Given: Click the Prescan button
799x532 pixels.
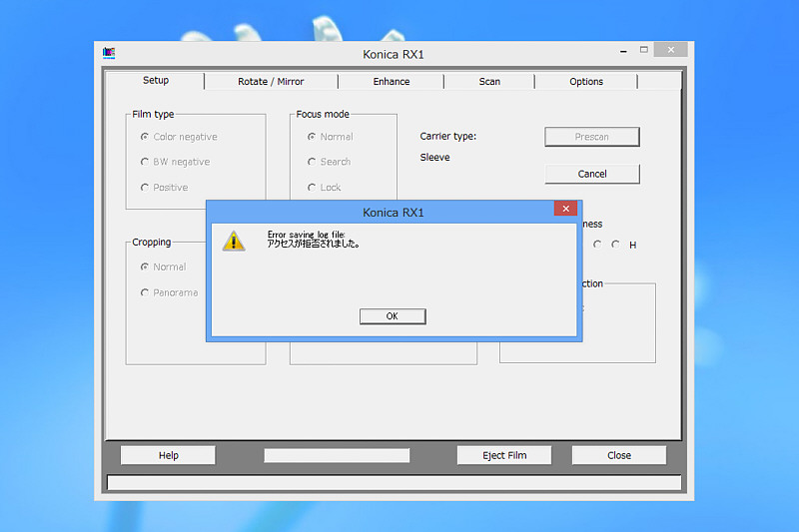Looking at the screenshot, I should (592, 137).
